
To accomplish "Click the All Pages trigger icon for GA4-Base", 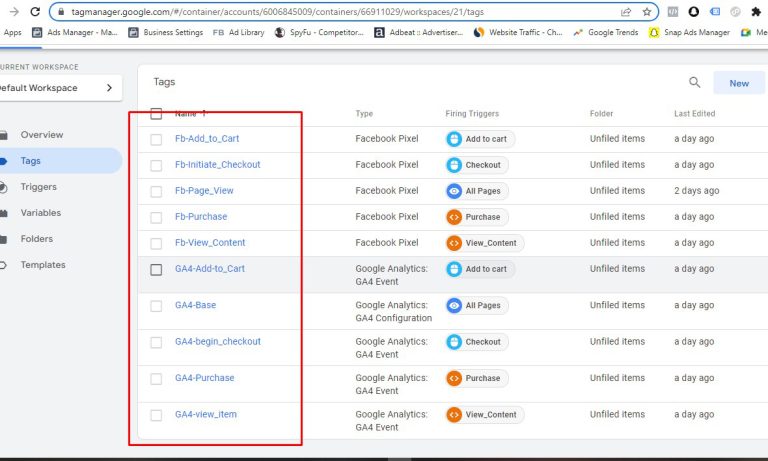I will pos(455,305).
